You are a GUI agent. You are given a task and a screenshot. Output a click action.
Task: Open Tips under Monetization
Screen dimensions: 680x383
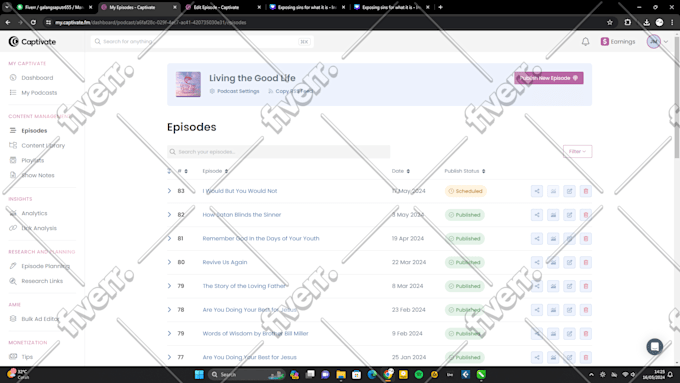(x=27, y=357)
